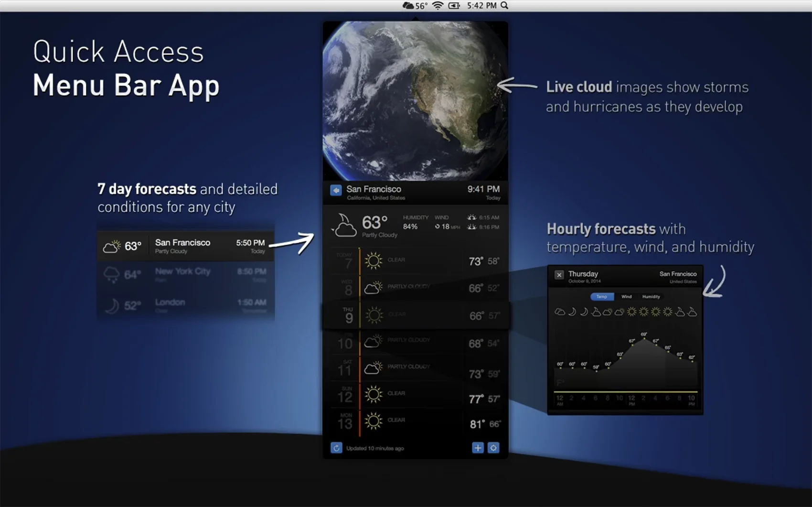Image resolution: width=812 pixels, height=507 pixels.
Task: Click the refresh icon next to Updated text
Action: 336,448
